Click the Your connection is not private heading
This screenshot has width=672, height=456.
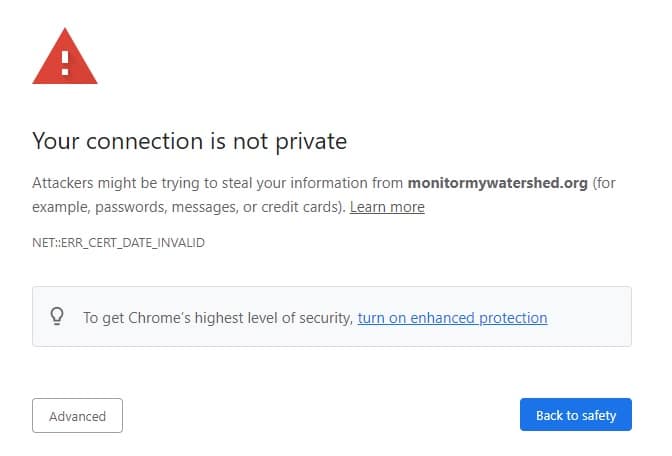pos(189,141)
